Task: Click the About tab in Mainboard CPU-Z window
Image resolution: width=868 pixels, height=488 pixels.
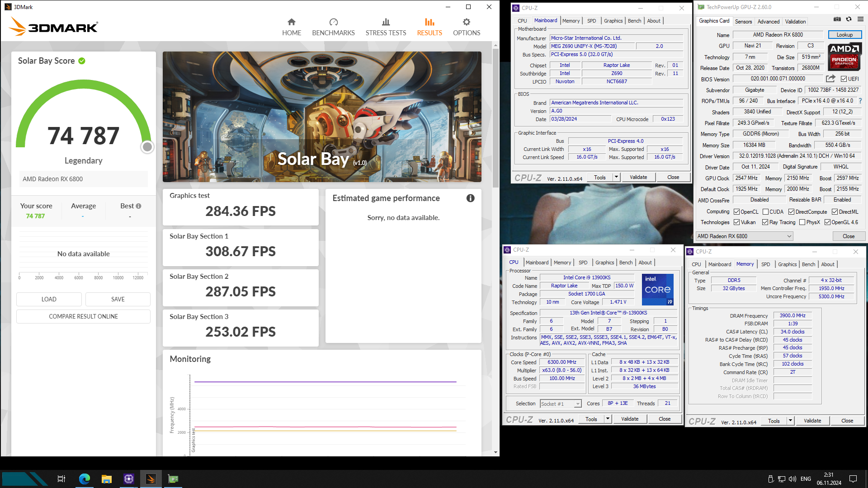Action: coord(653,21)
